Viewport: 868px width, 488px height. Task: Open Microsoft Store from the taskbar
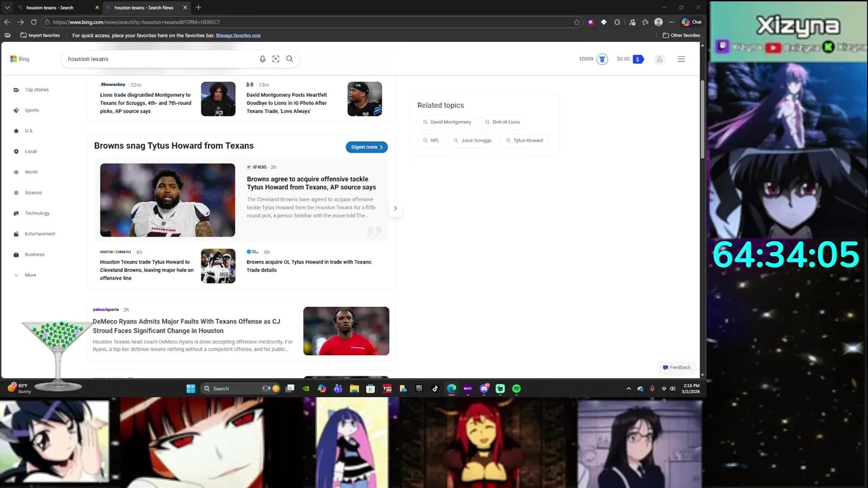(370, 388)
